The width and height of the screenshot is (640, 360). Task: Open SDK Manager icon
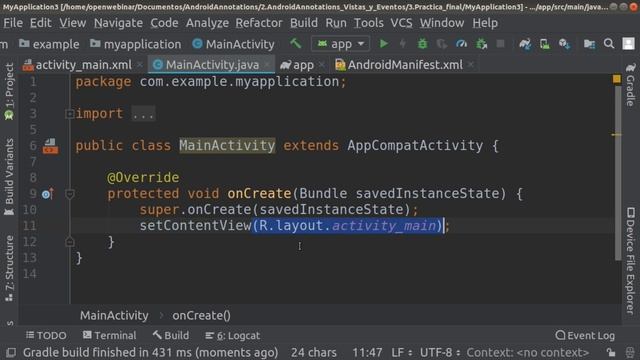564,44
